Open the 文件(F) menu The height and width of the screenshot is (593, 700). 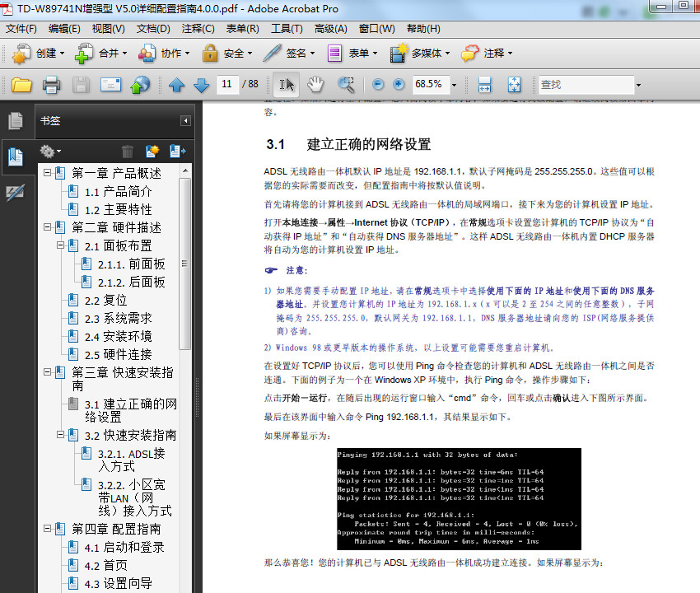point(21,29)
